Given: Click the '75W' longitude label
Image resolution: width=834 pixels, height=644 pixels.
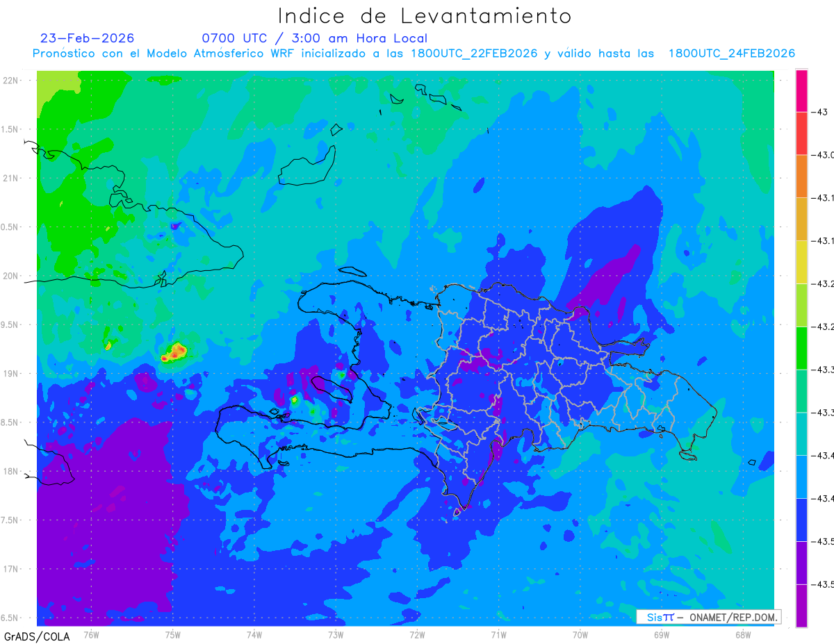Looking at the screenshot, I should pyautogui.click(x=172, y=634).
